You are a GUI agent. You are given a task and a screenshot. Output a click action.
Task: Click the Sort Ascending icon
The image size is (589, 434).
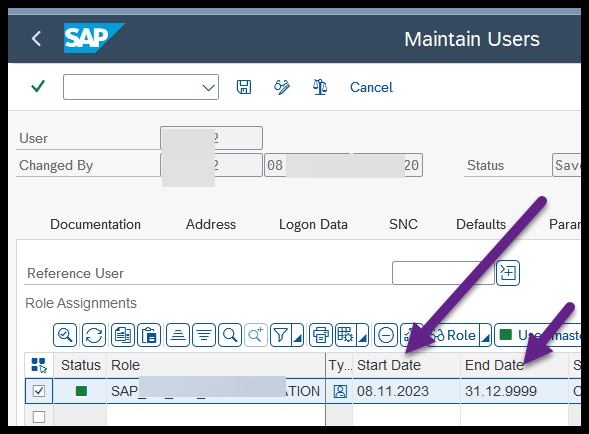[178, 335]
